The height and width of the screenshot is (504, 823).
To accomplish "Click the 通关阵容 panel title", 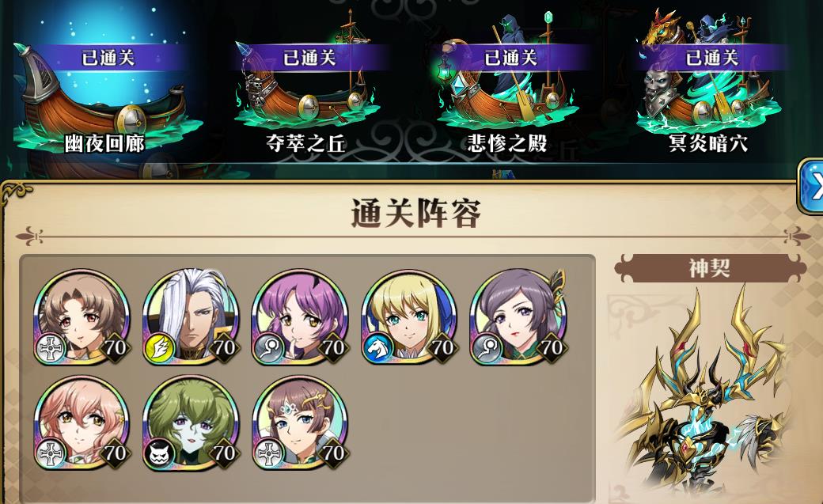I will pos(415,213).
